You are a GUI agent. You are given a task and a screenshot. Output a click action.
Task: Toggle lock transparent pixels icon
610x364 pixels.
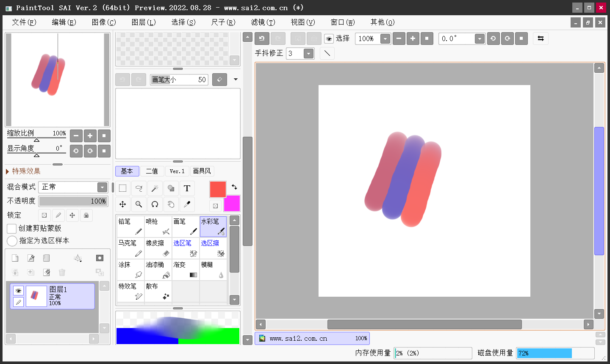(44, 215)
